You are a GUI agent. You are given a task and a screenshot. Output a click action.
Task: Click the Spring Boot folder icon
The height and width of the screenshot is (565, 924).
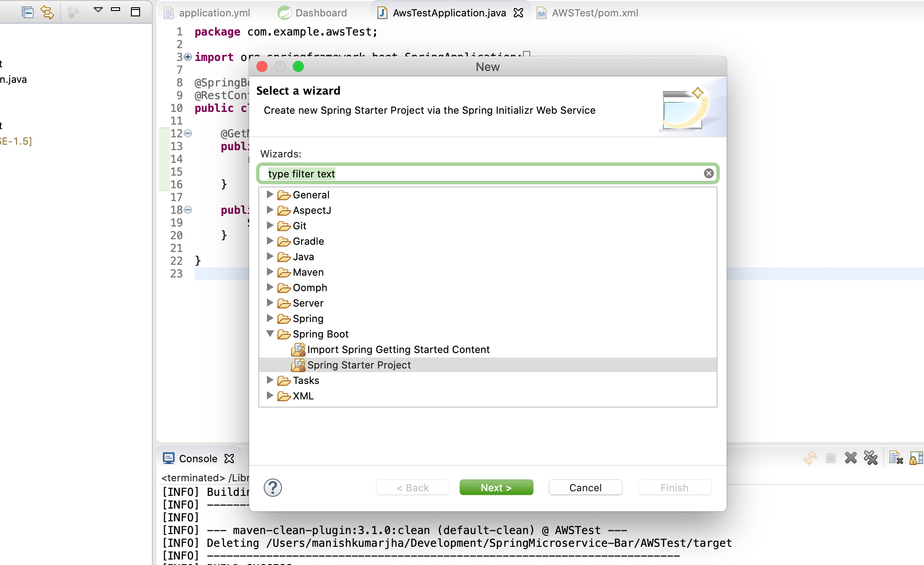coord(284,334)
